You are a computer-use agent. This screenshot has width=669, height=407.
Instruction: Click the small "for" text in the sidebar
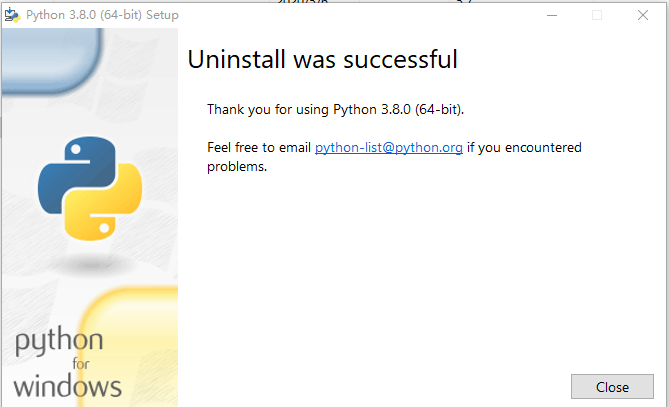click(81, 364)
